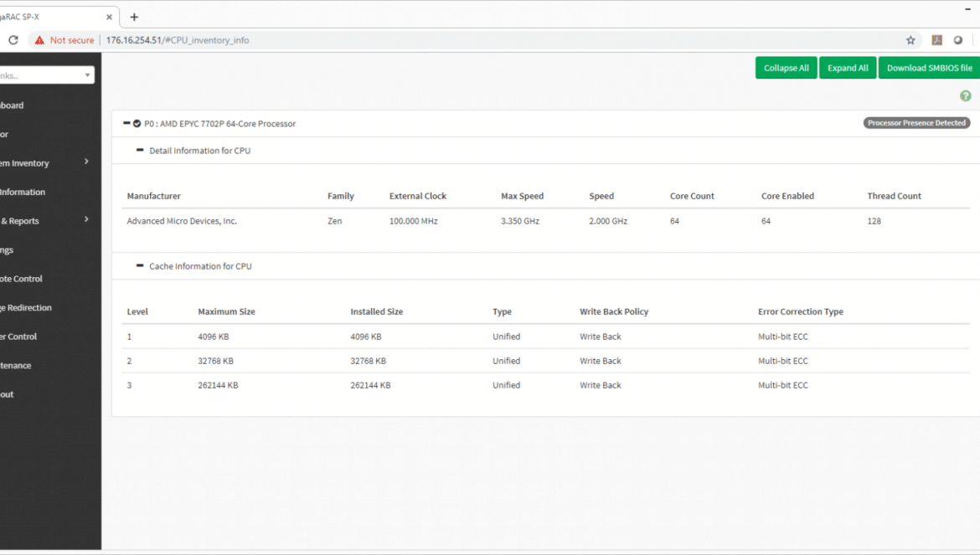Click the Manufacturer column header
The height and width of the screenshot is (555, 980).
(x=154, y=196)
